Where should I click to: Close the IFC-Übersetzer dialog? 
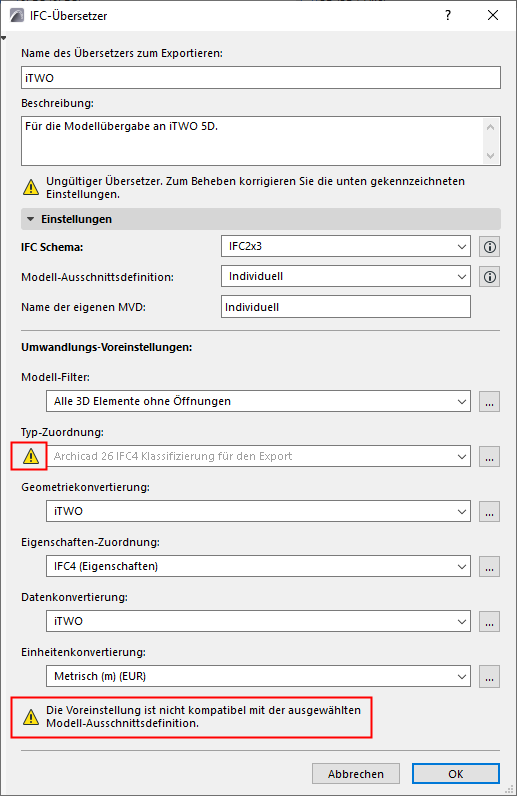point(493,16)
